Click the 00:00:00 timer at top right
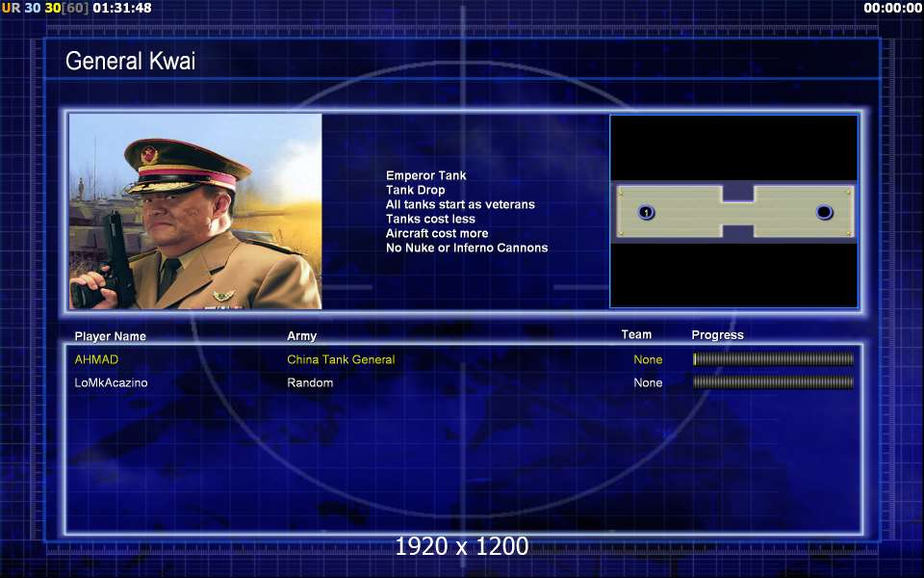Viewport: 924px width, 578px height. pos(892,8)
